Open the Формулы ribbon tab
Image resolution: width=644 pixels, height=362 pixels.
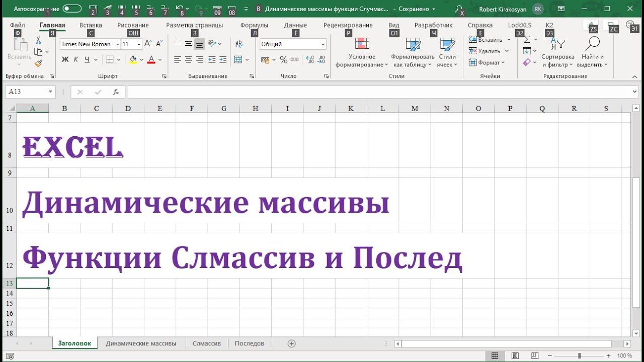pyautogui.click(x=254, y=25)
